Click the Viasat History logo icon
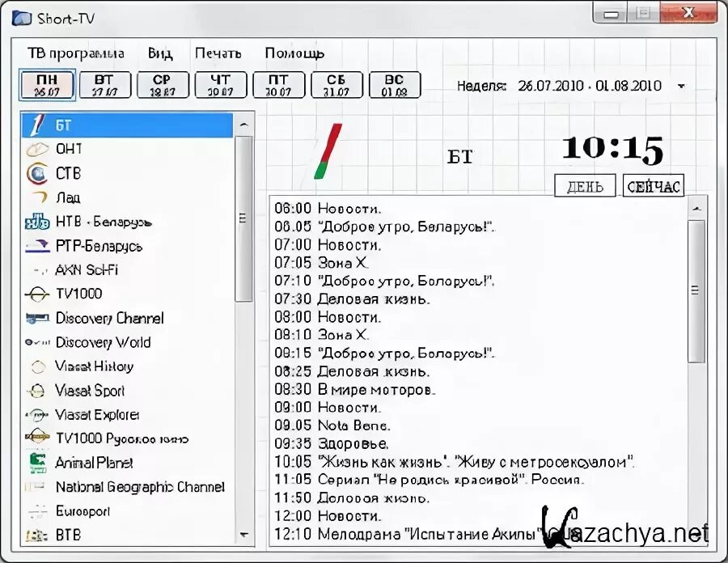 pos(38,366)
